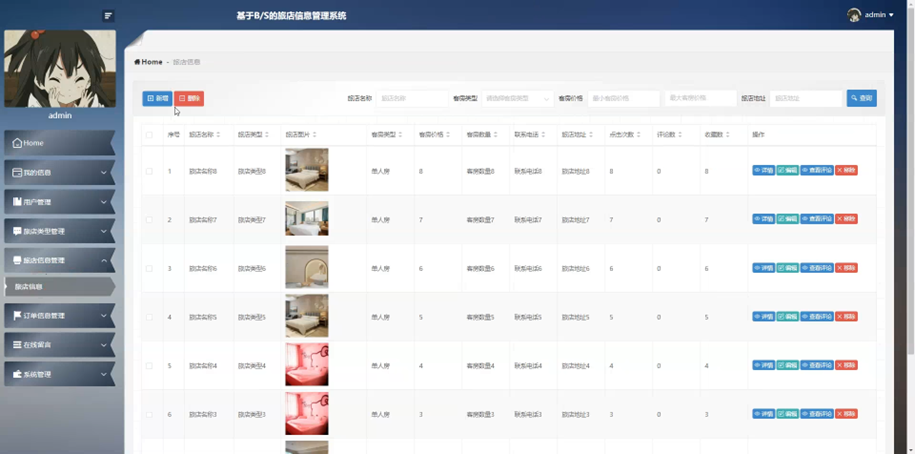The height and width of the screenshot is (454, 915).
Task: Check the row 1 checkbox
Action: coord(149,171)
